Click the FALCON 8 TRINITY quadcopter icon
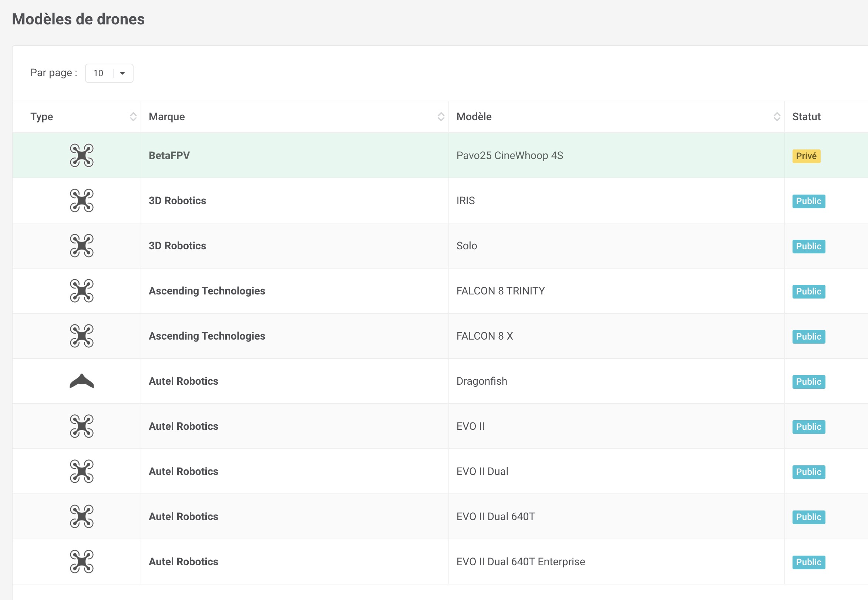Image resolution: width=868 pixels, height=600 pixels. pyautogui.click(x=81, y=291)
